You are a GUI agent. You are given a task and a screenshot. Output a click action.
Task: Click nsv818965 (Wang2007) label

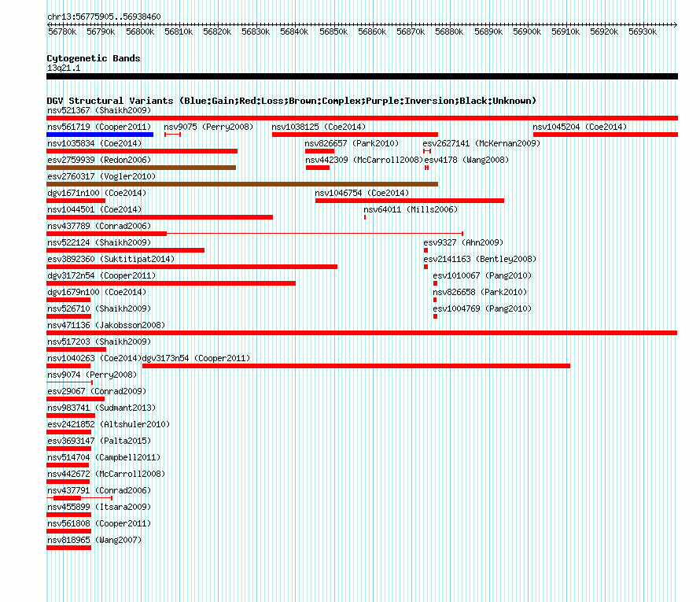click(94, 540)
